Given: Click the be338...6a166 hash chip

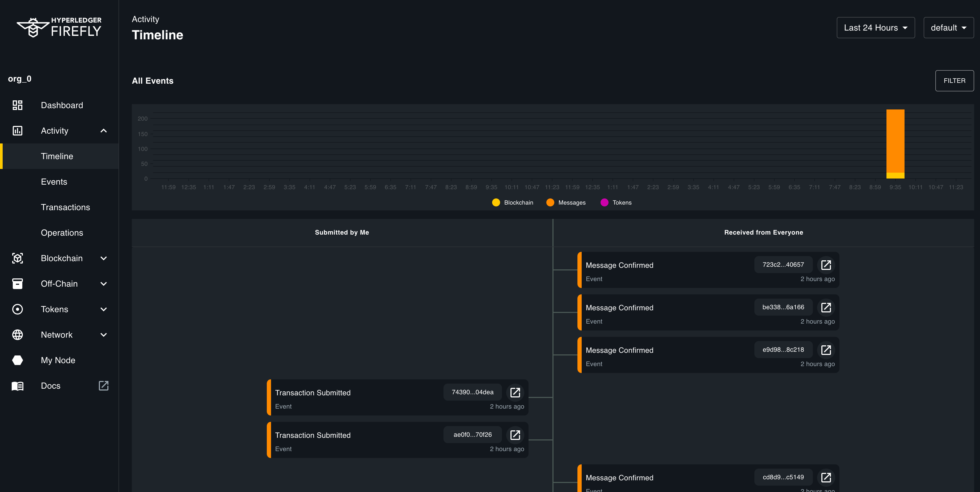Looking at the screenshot, I should [783, 307].
